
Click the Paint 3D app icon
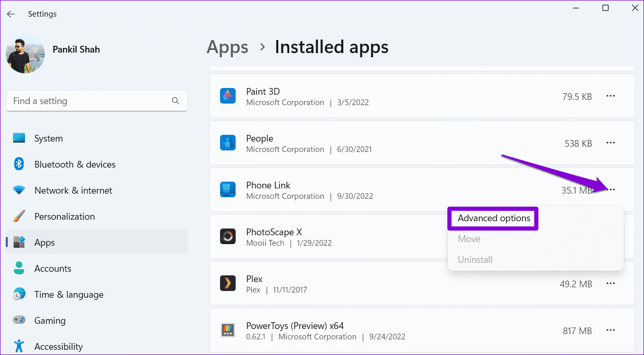click(228, 96)
